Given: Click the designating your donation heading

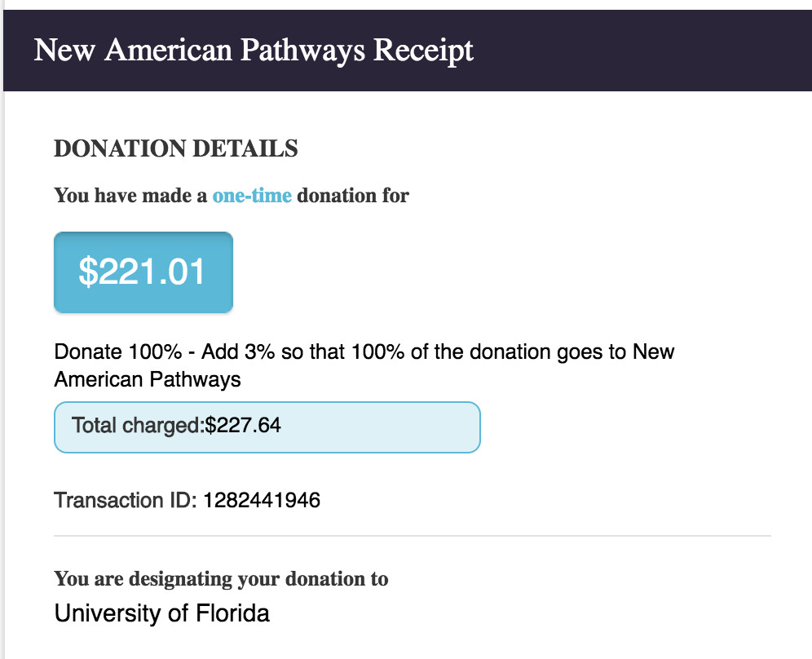Looking at the screenshot, I should [x=221, y=579].
